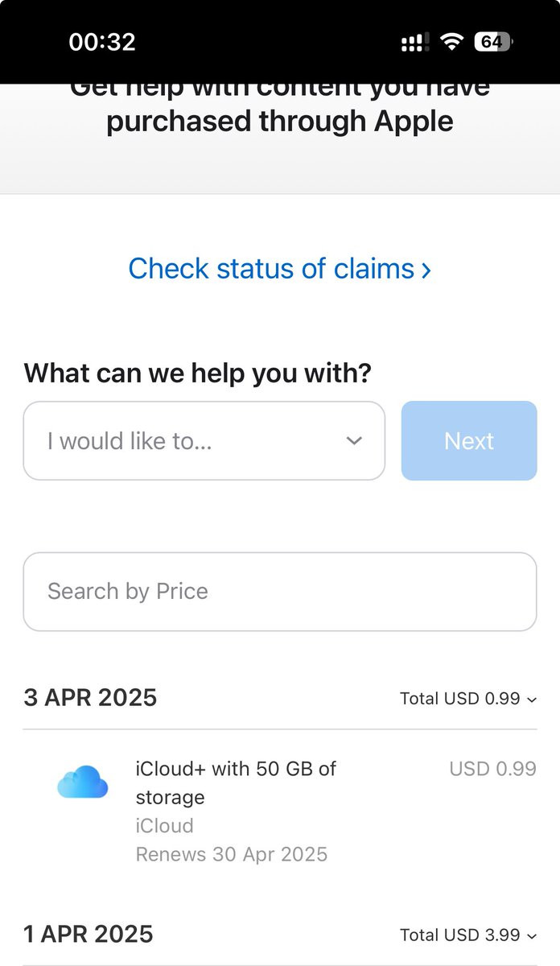
Task: Expand the Total USD 0.99 details
Action: (468, 699)
